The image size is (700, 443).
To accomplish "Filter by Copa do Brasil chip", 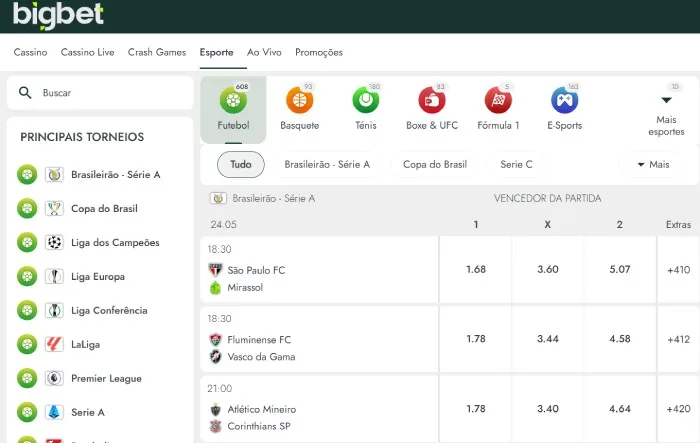I will [435, 164].
